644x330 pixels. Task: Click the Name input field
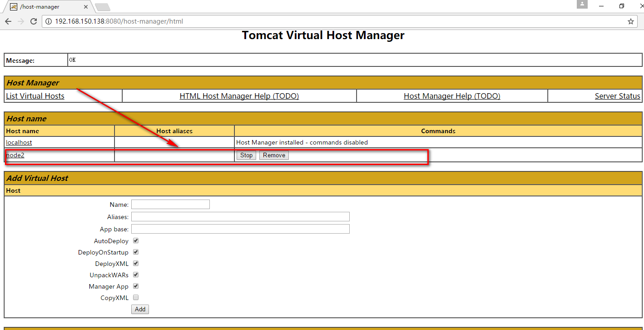pos(170,205)
